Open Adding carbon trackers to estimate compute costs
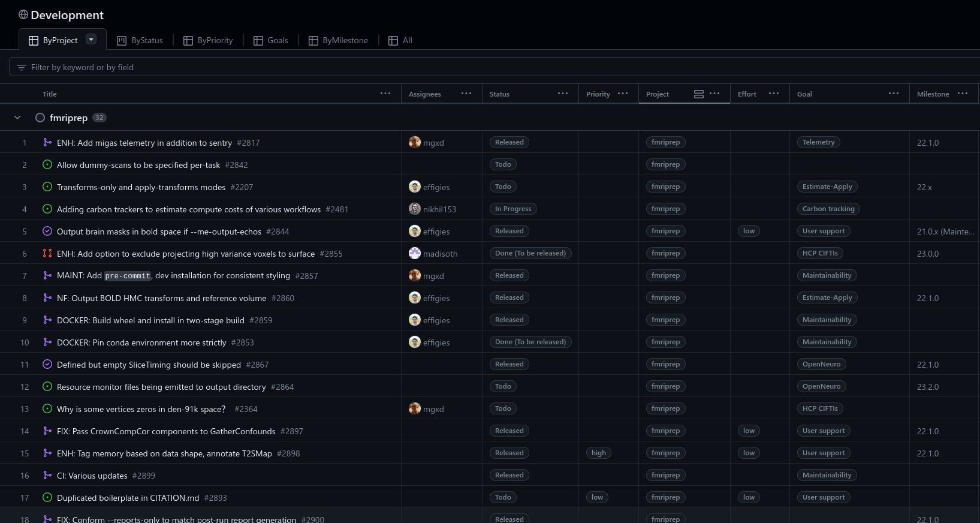 pos(189,209)
